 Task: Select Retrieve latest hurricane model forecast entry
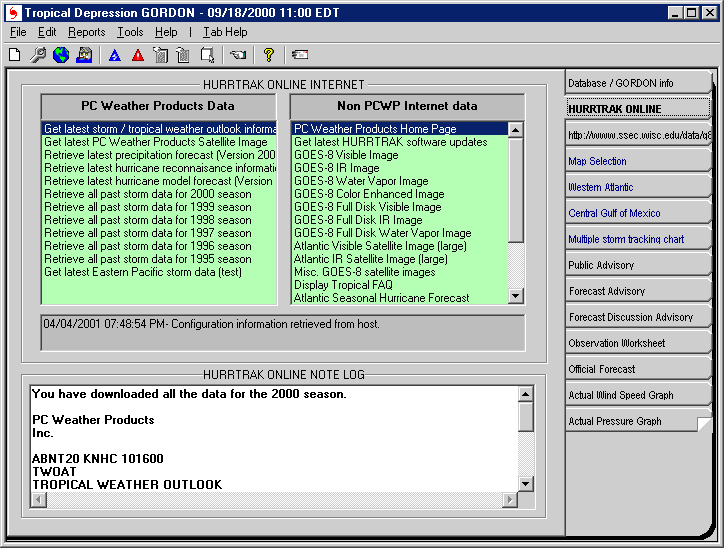(x=159, y=181)
